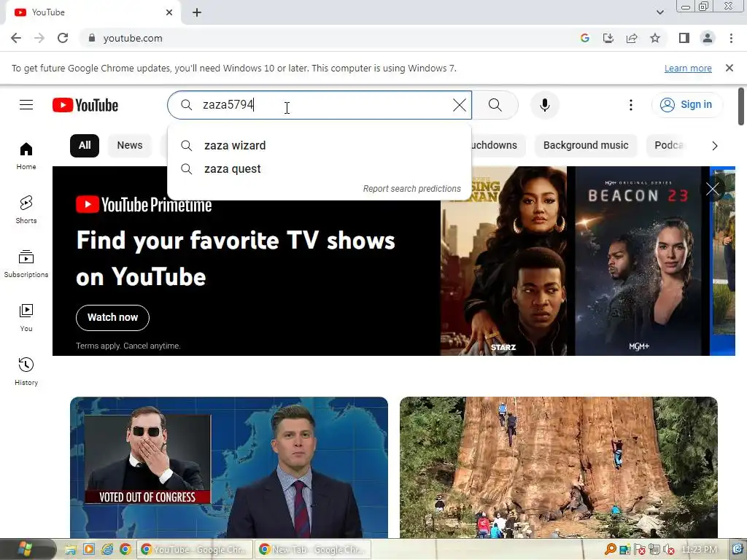
Task: Choose the 'zaza quest' search suggestion
Action: (x=320, y=169)
